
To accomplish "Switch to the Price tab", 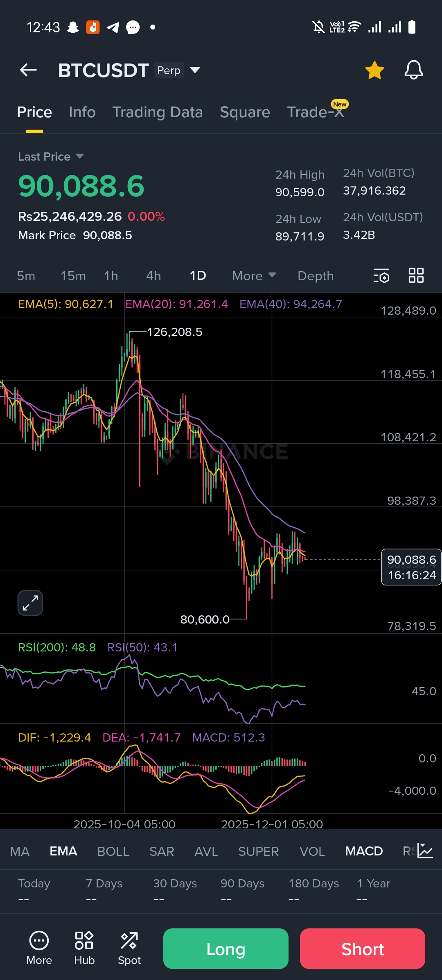I will tap(34, 112).
